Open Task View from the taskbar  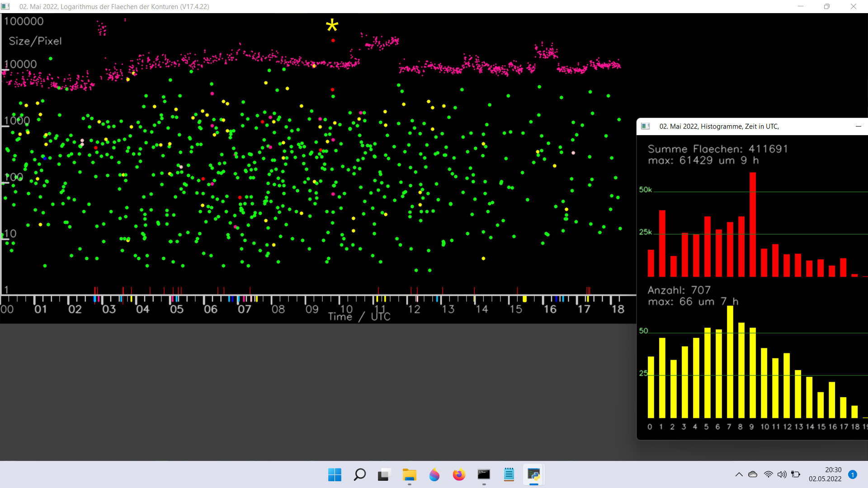coord(384,475)
